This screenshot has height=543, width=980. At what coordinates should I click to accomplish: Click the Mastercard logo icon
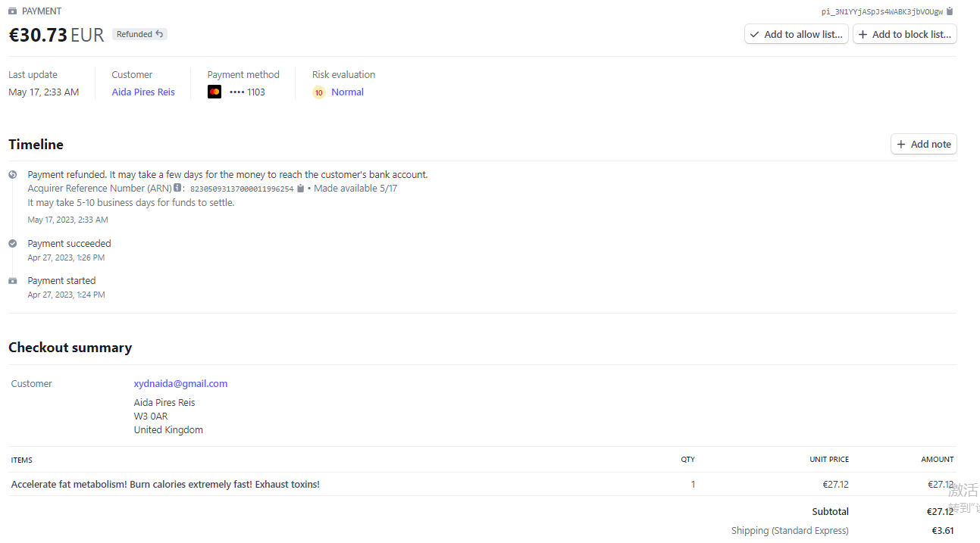[x=214, y=92]
